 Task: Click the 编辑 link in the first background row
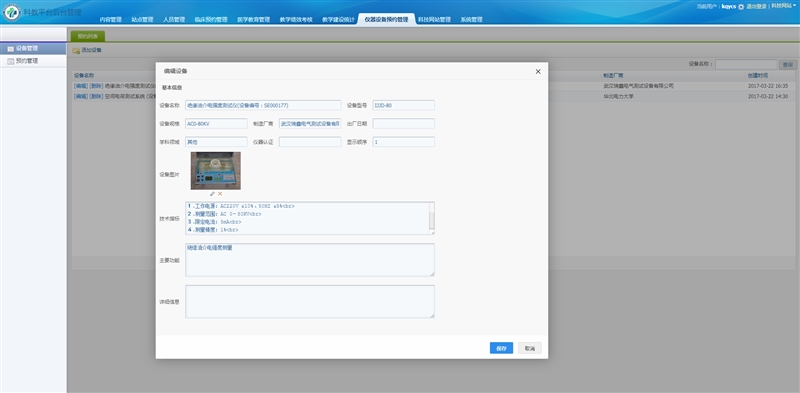(81, 86)
